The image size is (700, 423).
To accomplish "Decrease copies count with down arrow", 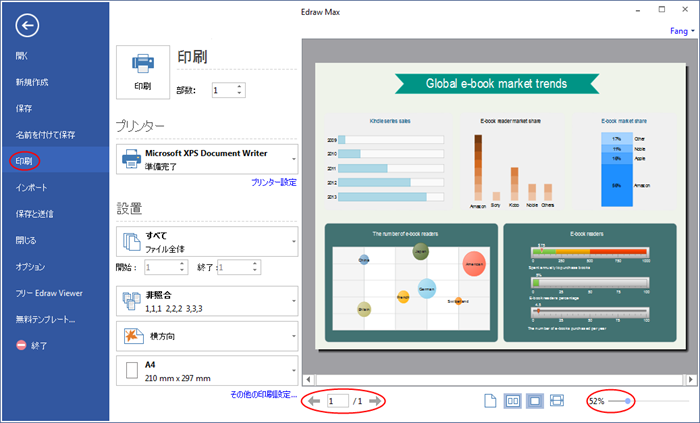I will point(240,93).
